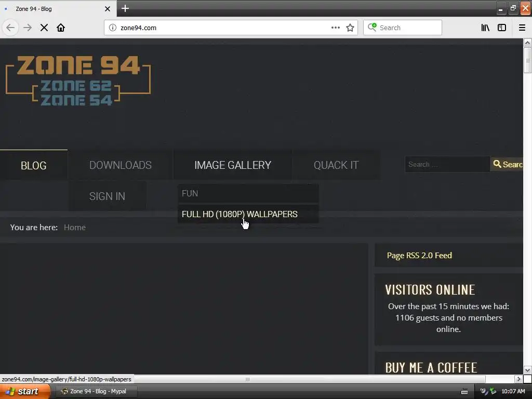Image resolution: width=532 pixels, height=399 pixels.
Task: Click the vertical scrollbar down arrow
Action: (x=527, y=370)
